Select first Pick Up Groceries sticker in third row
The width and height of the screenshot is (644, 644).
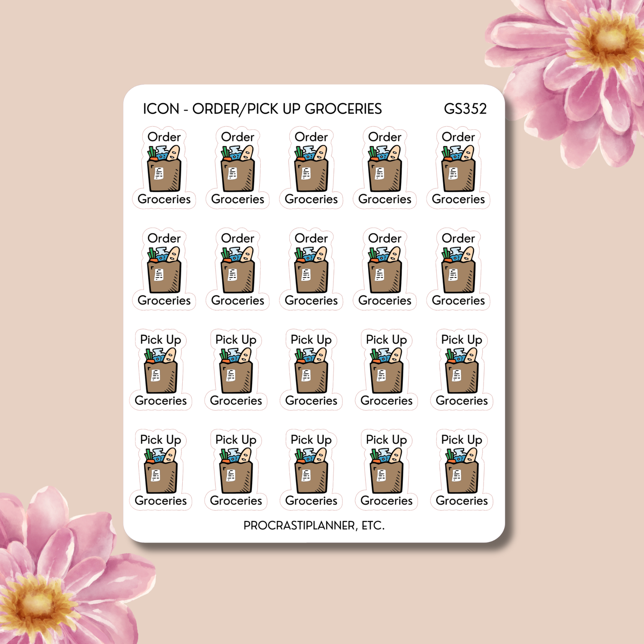coord(160,369)
